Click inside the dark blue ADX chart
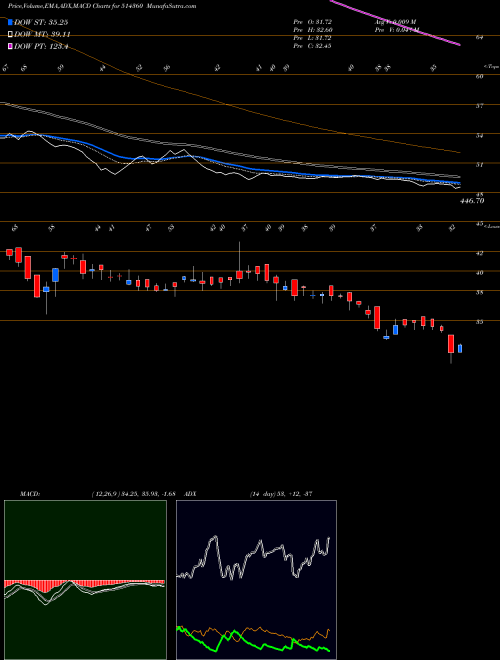The width and height of the screenshot is (500, 660). pyautogui.click(x=256, y=580)
